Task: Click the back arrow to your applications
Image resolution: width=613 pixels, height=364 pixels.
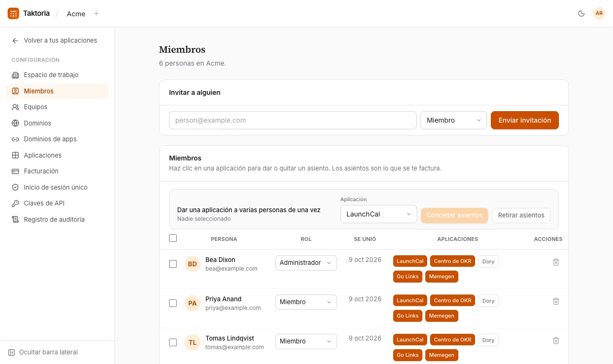Action: 15,41
